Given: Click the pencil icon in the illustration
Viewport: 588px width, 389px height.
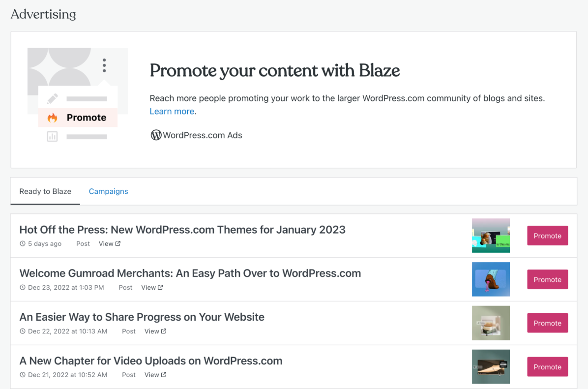Looking at the screenshot, I should pyautogui.click(x=53, y=99).
